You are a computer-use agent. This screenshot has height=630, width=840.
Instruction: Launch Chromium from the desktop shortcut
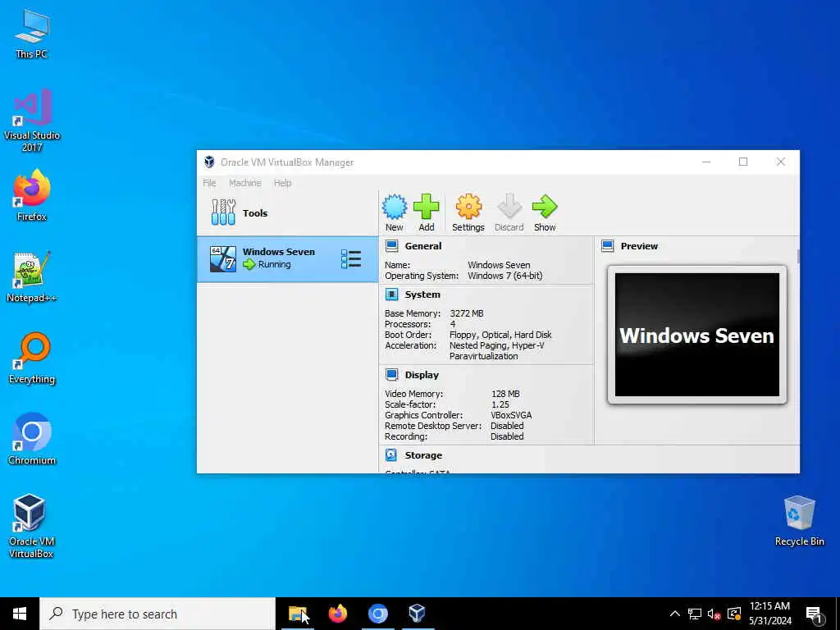pos(32,439)
